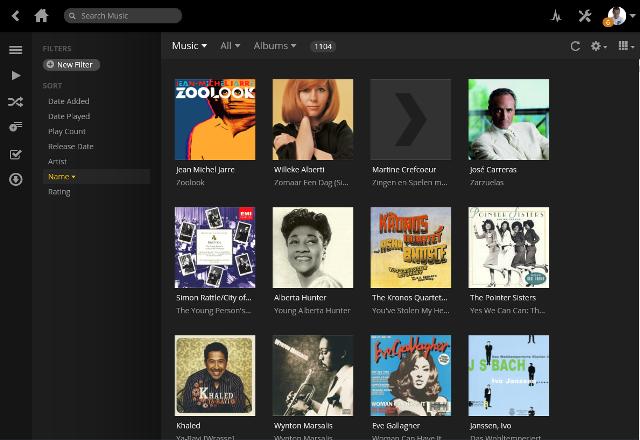The height and width of the screenshot is (440, 640).
Task: Toggle Name sort direction
Action: (x=97, y=177)
